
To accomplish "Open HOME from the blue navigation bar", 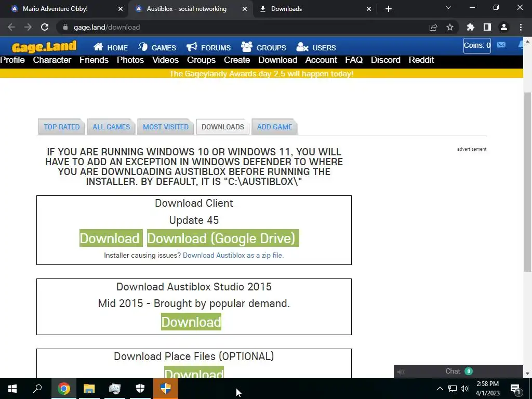I will point(111,47).
